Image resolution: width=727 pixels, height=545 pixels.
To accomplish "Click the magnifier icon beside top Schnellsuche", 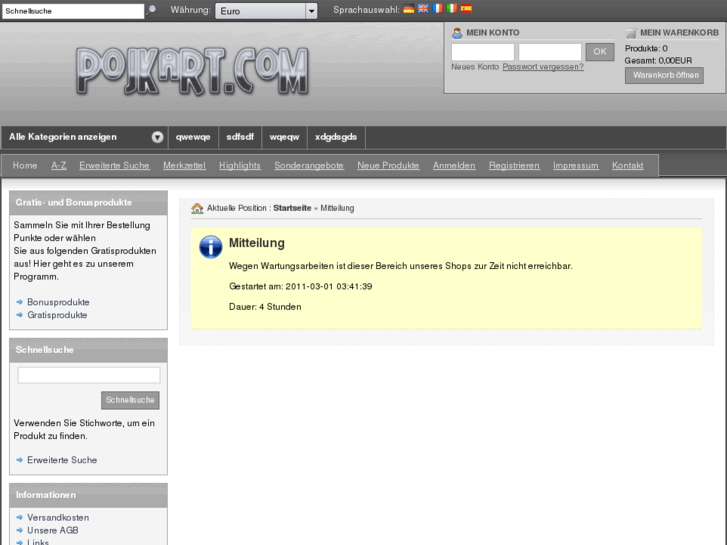I will coord(151,10).
